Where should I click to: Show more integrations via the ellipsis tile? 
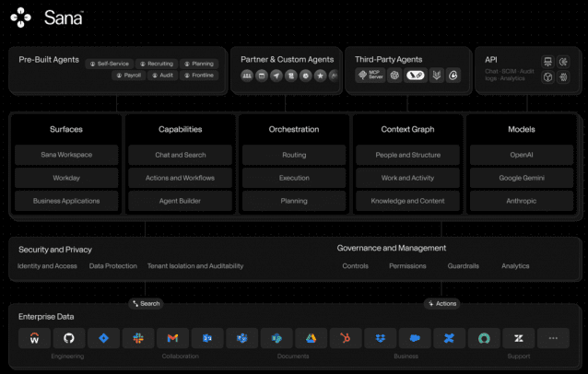click(x=554, y=338)
